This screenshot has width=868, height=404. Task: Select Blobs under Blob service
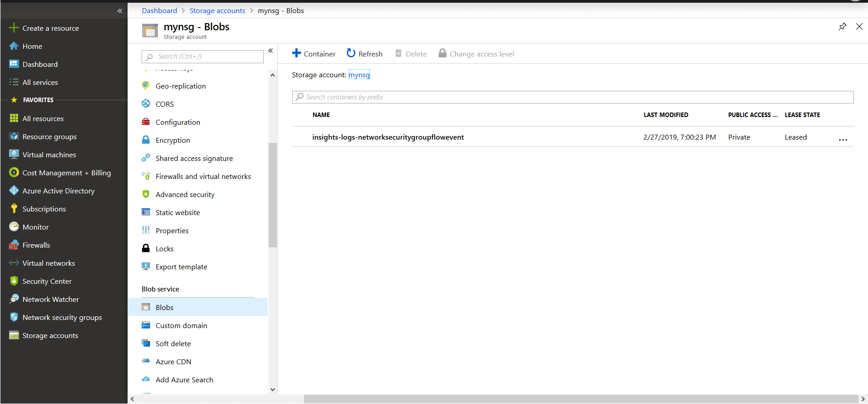(198, 307)
